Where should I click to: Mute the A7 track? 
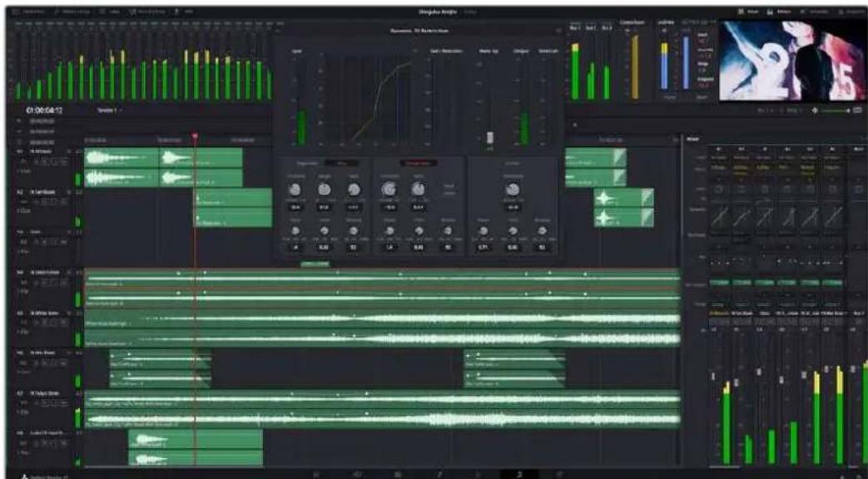tap(64, 404)
